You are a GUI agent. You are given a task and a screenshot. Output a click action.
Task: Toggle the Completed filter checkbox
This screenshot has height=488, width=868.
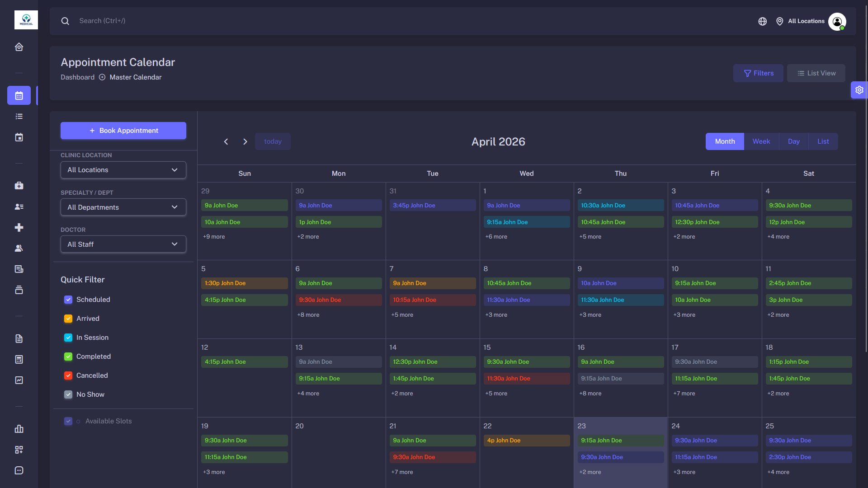point(68,357)
